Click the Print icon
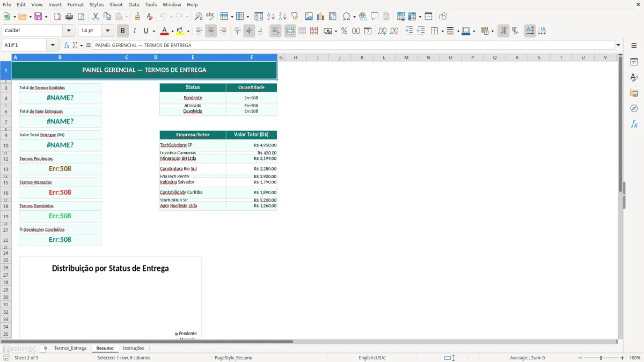 69,17
